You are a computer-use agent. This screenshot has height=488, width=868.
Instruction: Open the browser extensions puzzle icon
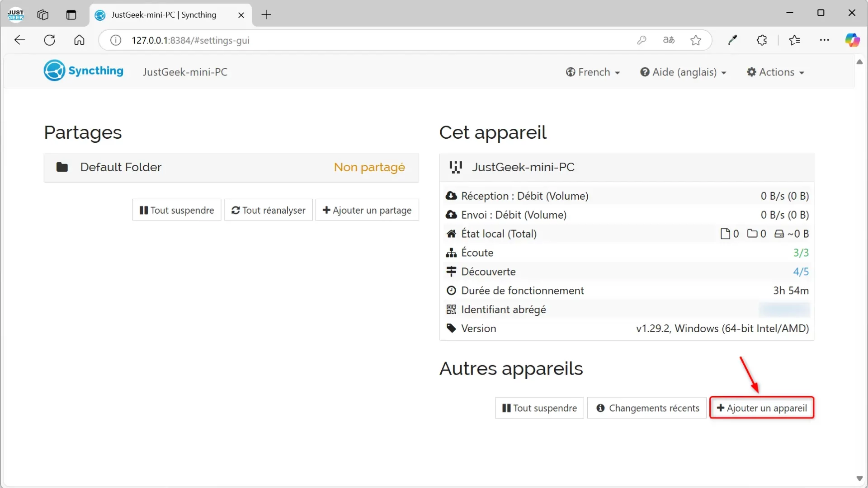(x=762, y=40)
